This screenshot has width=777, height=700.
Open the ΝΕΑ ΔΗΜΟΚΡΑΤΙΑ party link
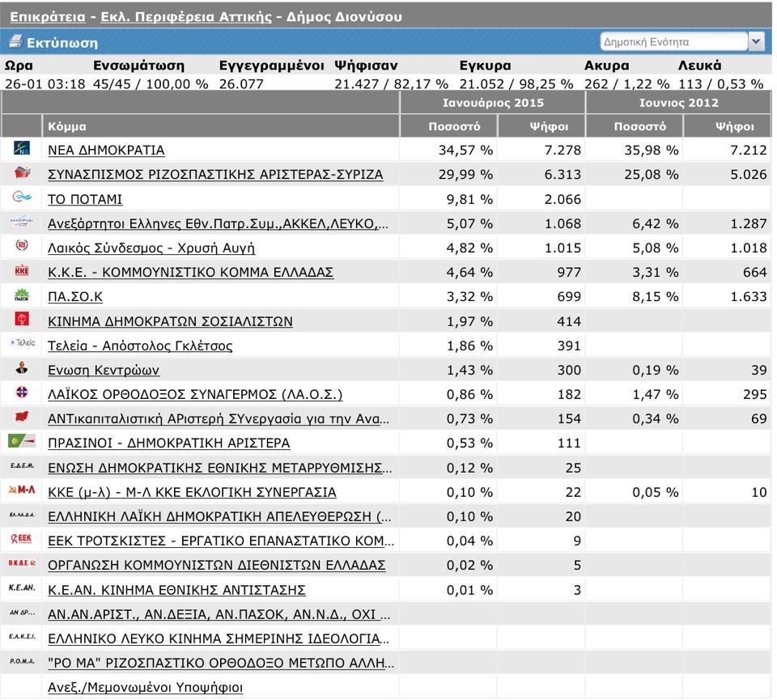(x=106, y=150)
